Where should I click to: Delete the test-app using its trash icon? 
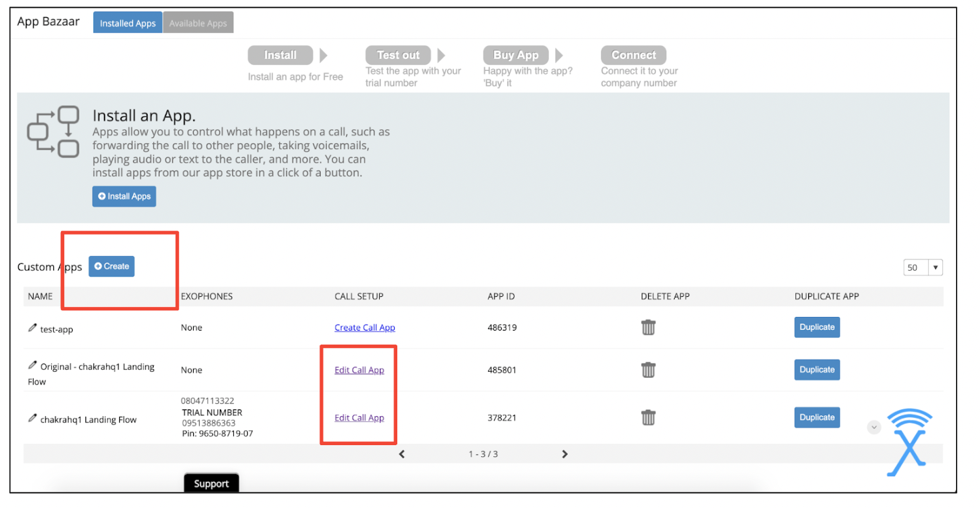(648, 328)
